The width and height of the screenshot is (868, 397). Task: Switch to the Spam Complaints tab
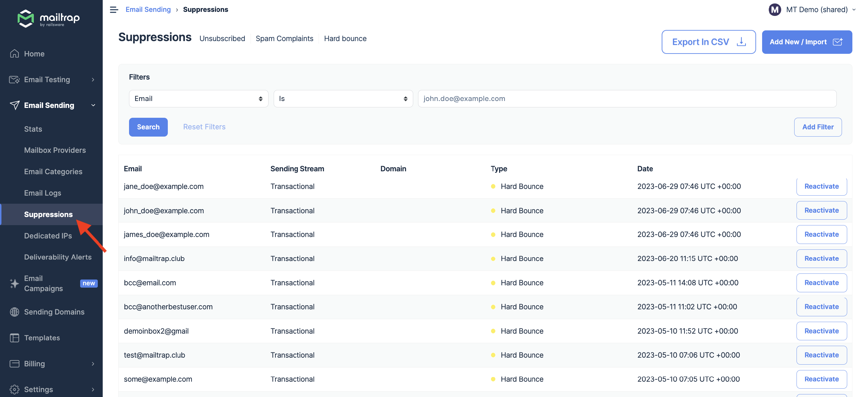point(284,38)
